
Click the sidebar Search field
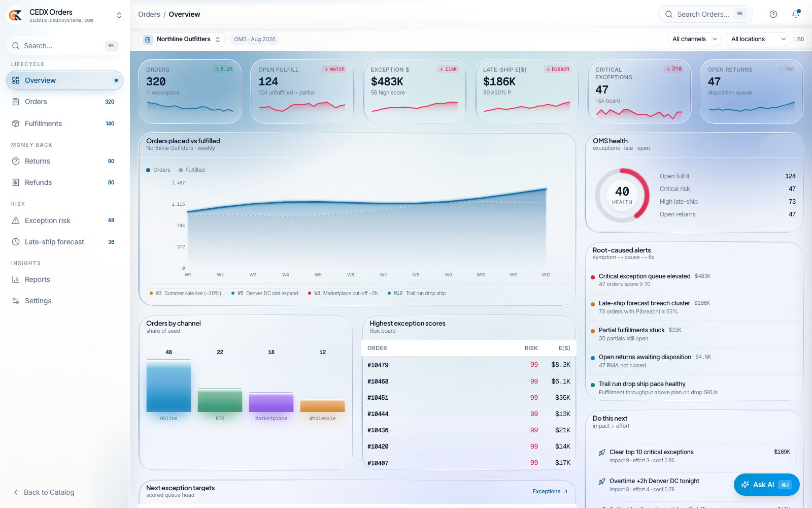64,46
